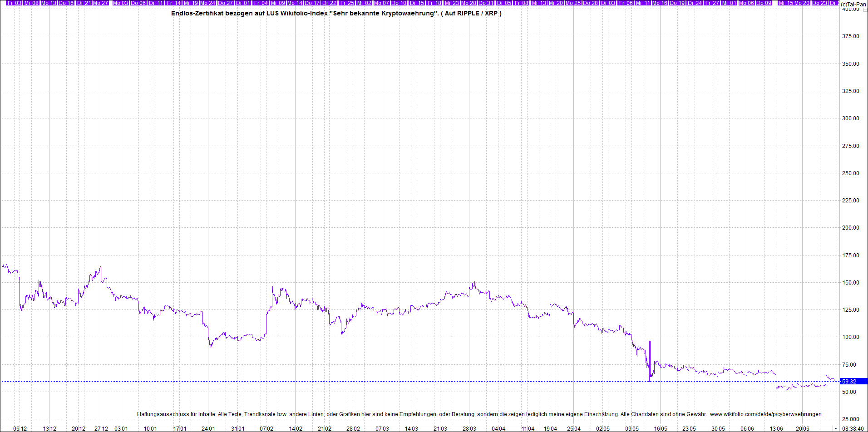Click the 'Fr 08' weekday label in top bar
Viewport: 868px width, 432px height.
522,3
